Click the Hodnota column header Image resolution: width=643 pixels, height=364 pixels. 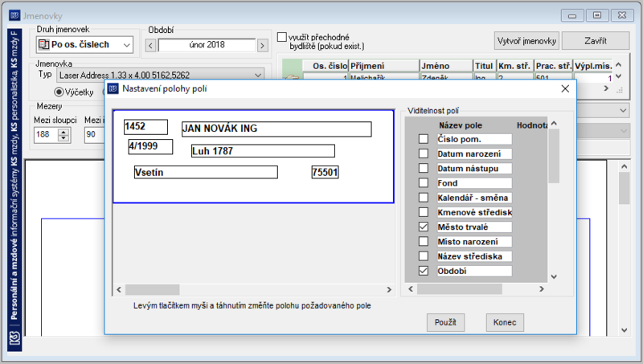coord(532,125)
